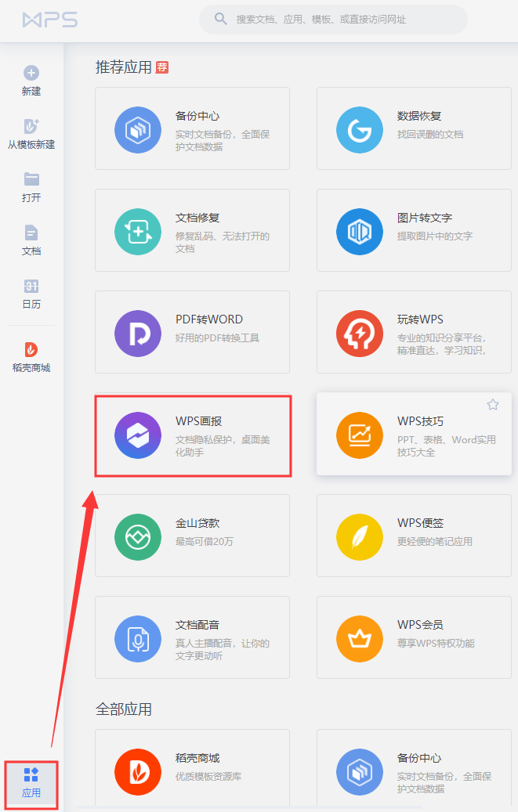Toggle the favorite star on WPS技巧 card

493,405
